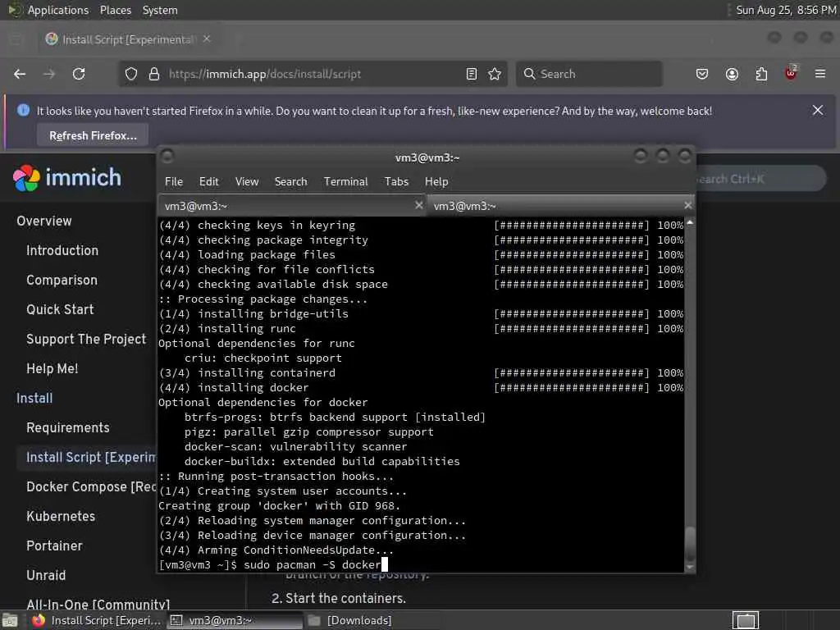This screenshot has width=840, height=630.
Task: Switch to Firefox Install Script taskbar entry
Action: coord(97,620)
